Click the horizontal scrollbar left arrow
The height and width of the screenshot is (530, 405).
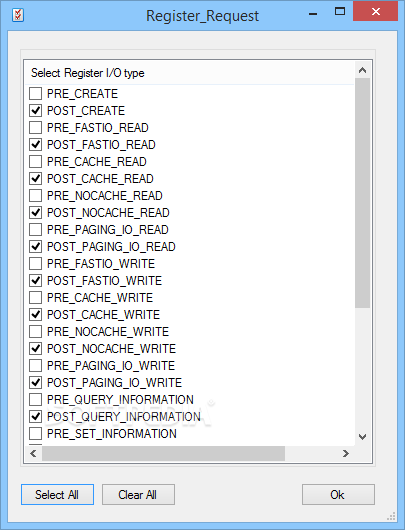click(33, 453)
